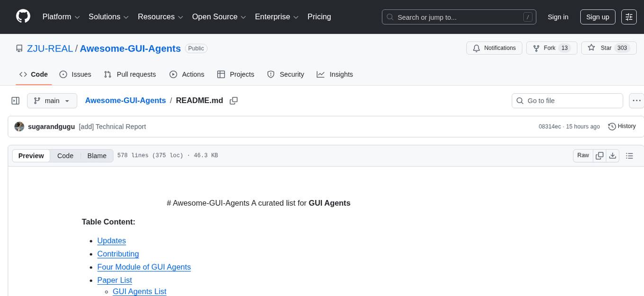Viewport: 644px width, 296px height.
Task: Open the Solutions dropdown menu
Action: 108,17
